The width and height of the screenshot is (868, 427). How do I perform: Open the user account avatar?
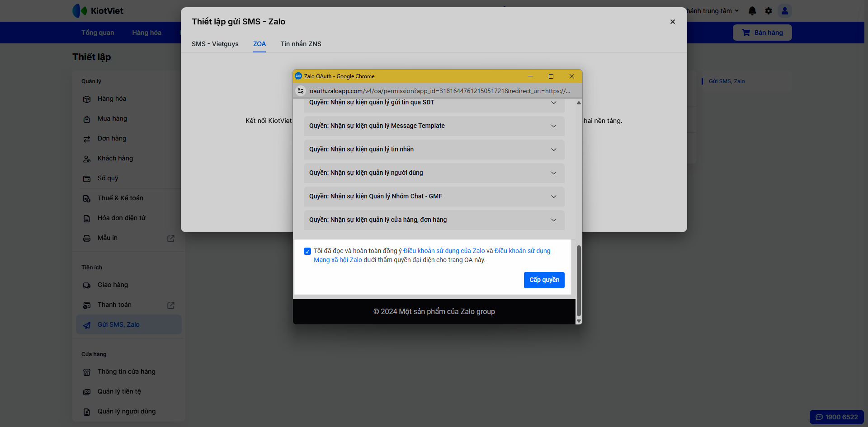785,11
